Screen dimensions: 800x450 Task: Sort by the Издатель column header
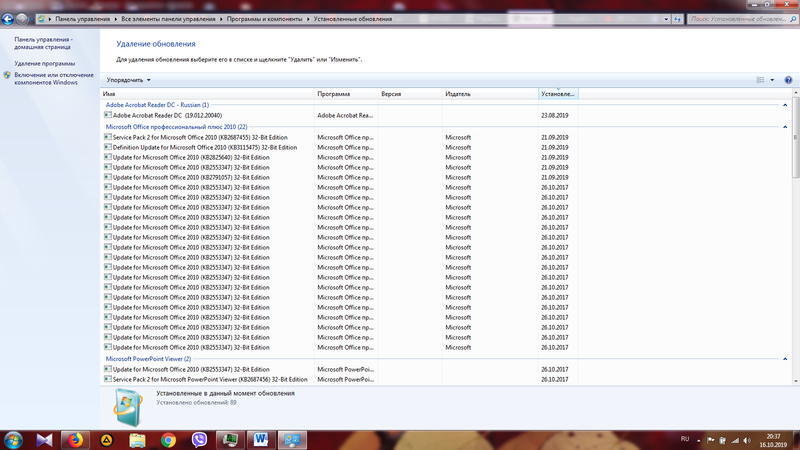[x=490, y=94]
